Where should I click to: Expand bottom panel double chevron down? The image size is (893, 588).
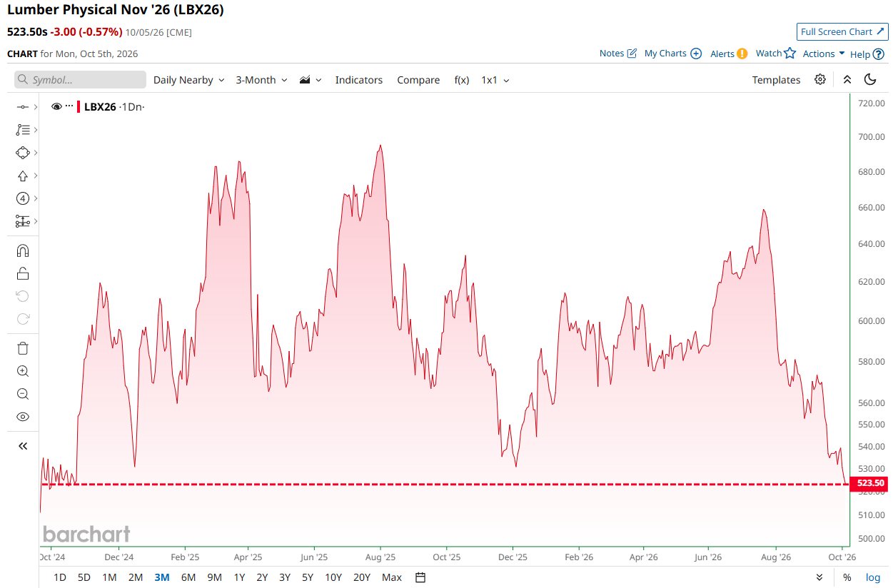[x=819, y=577]
